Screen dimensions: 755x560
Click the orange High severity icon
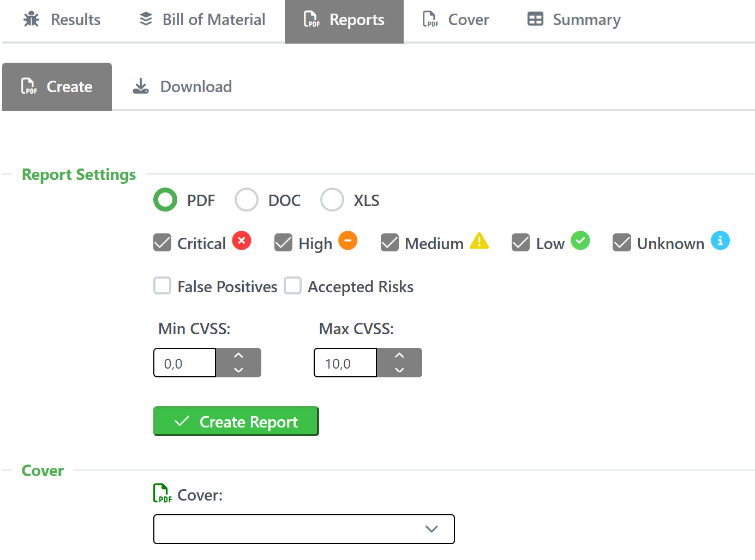point(347,240)
